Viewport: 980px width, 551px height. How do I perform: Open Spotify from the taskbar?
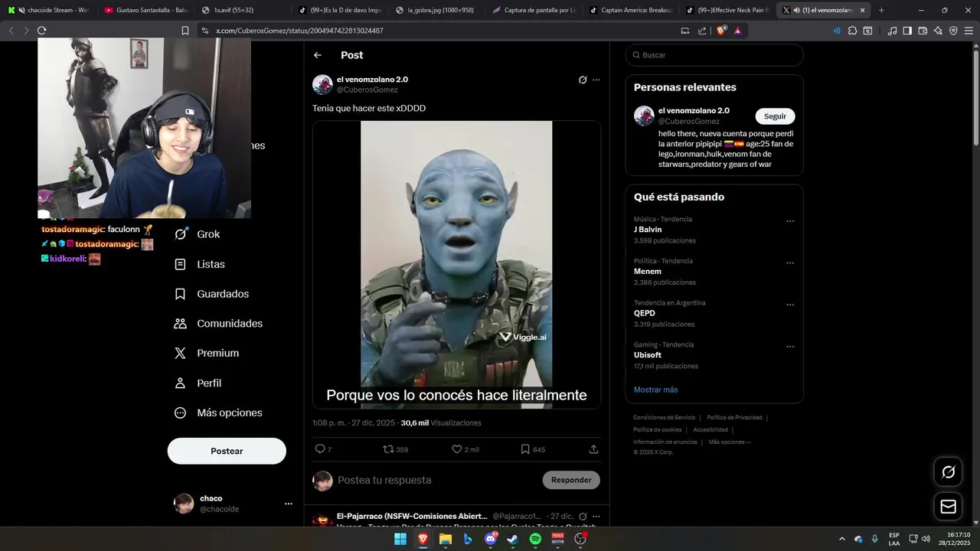pos(535,539)
